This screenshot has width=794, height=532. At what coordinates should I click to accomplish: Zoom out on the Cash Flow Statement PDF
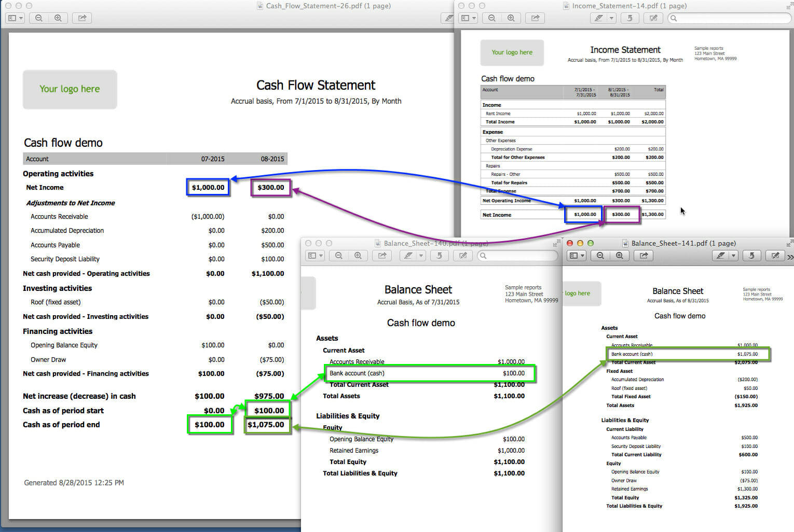click(38, 18)
